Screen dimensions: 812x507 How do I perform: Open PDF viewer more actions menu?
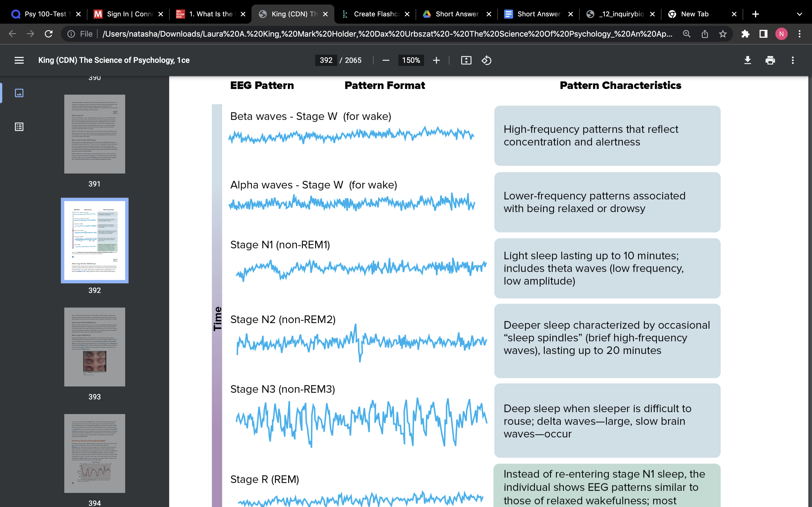(x=793, y=60)
